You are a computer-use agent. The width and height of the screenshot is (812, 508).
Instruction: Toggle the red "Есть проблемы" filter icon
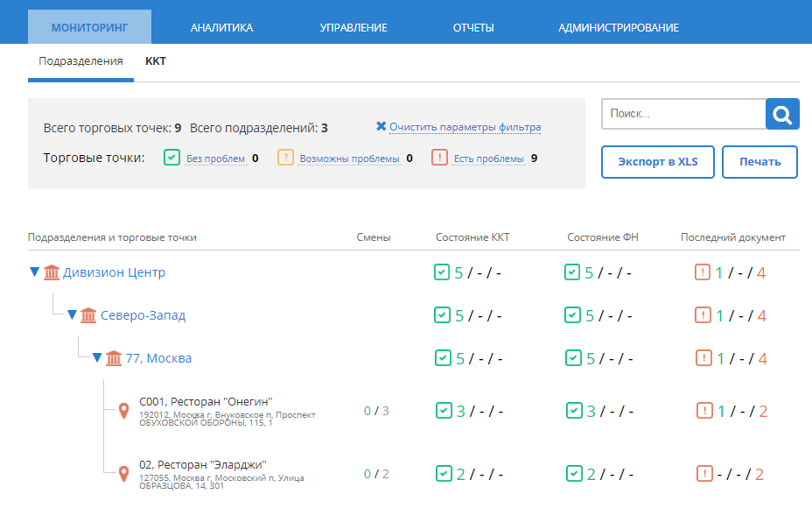[x=439, y=158]
